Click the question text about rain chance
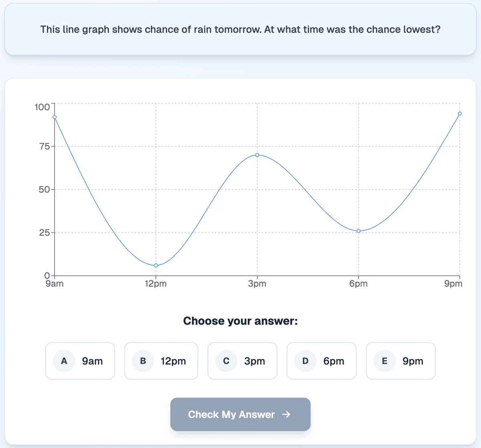 tap(240, 29)
